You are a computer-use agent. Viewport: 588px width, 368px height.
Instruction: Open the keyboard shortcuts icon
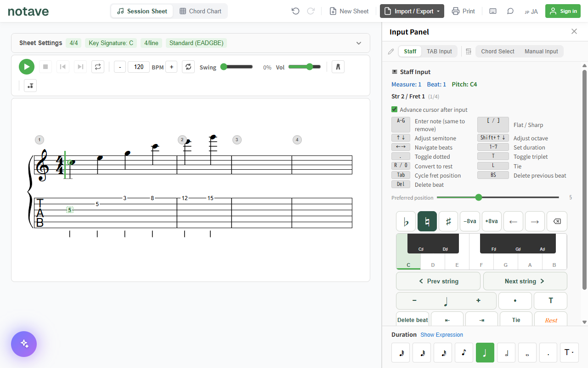[x=493, y=11]
